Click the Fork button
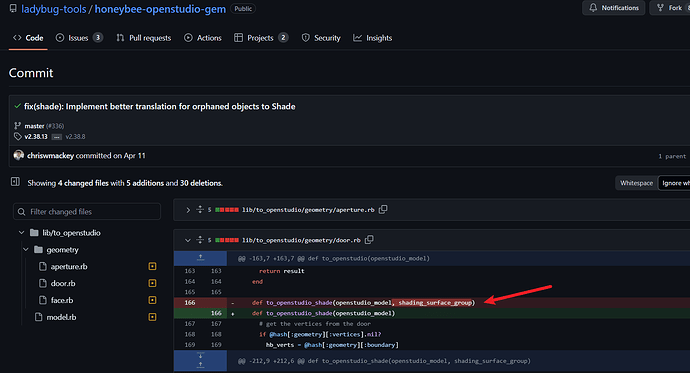The width and height of the screenshot is (690, 373). [670, 8]
